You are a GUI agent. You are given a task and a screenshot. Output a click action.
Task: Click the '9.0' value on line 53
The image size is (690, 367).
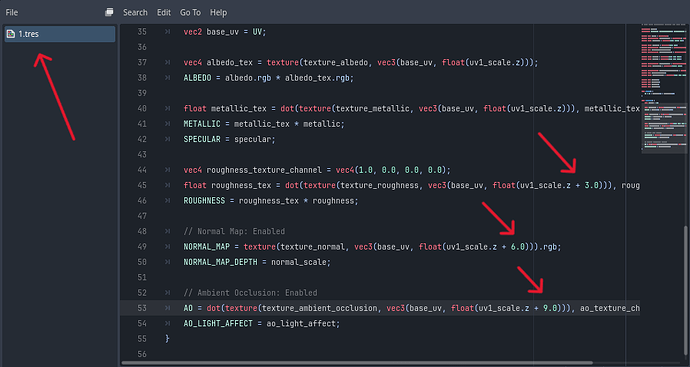click(x=550, y=308)
